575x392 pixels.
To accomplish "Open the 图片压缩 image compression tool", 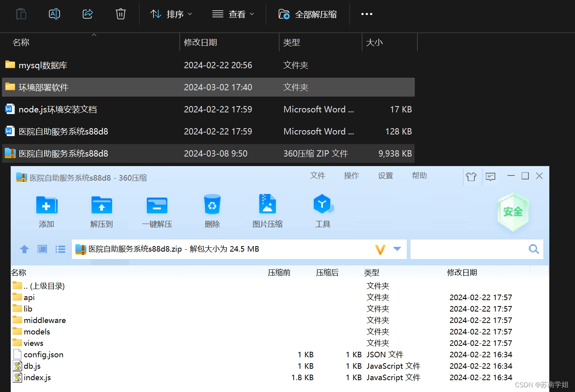I will tap(267, 211).
